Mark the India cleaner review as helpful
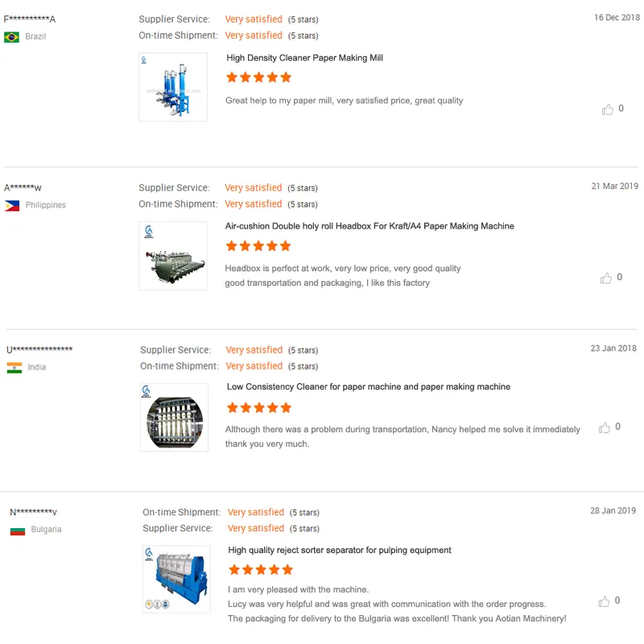This screenshot has height=644, width=644. 605,428
